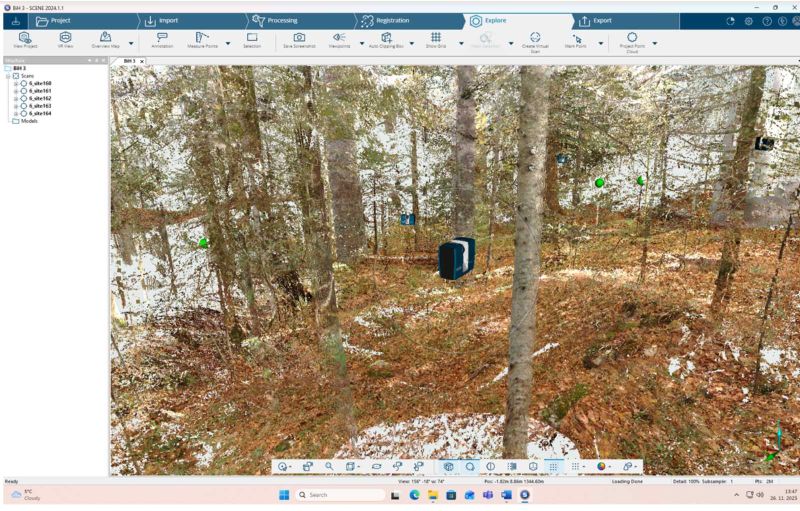Select the Measure Points tool
The image size is (800, 511).
pos(203,37)
